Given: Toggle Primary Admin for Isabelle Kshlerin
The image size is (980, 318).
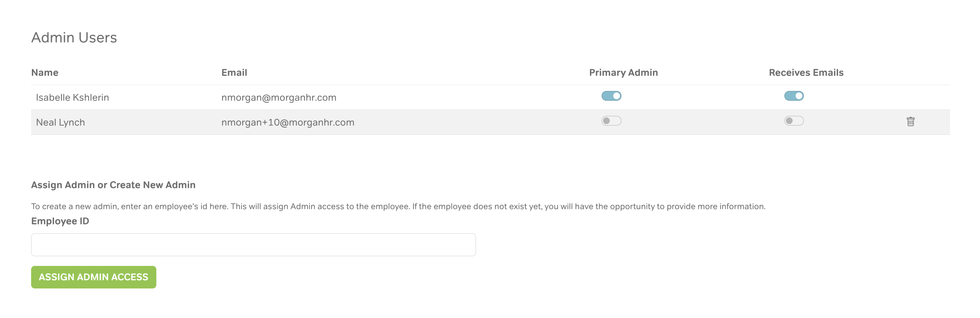Looking at the screenshot, I should [x=611, y=96].
